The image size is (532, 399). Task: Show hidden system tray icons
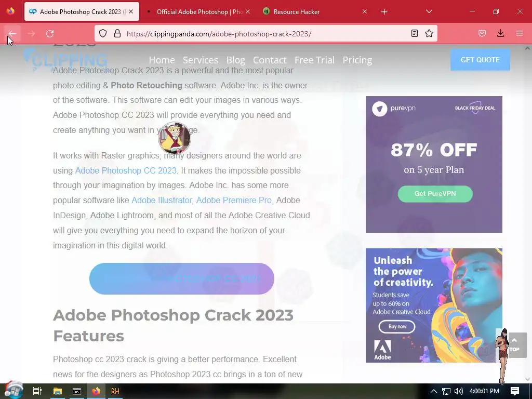[434, 391]
